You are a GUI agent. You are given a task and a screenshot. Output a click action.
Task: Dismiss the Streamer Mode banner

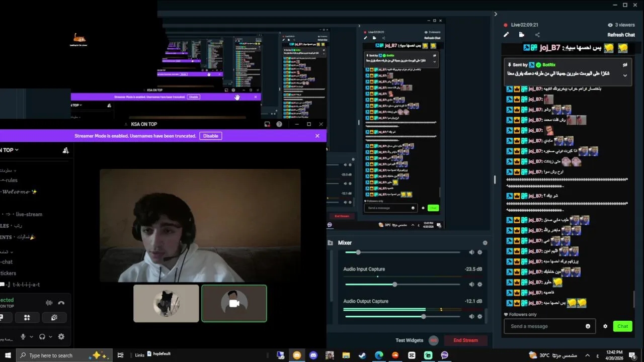317,136
